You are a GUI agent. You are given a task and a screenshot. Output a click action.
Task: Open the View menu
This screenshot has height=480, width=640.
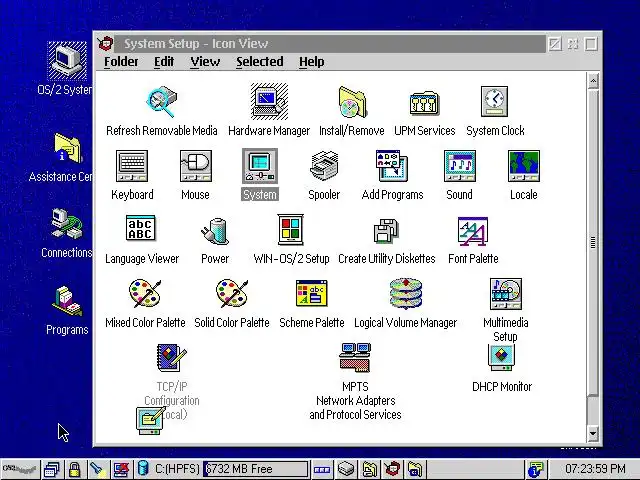[205, 62]
